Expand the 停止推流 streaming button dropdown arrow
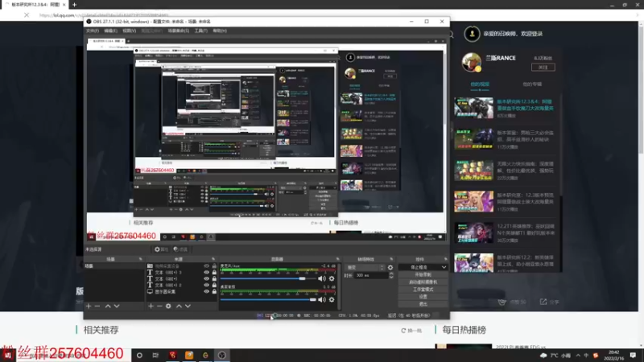This screenshot has width=644, height=362. pos(444,267)
